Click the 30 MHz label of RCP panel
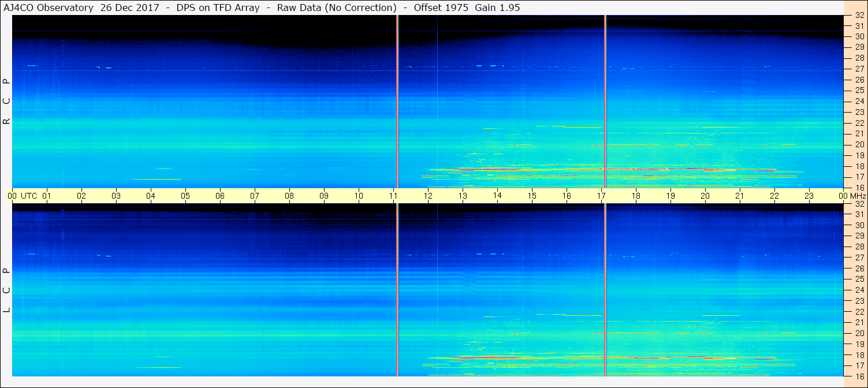Image resolution: width=868 pixels, height=388 pixels. pyautogui.click(x=859, y=36)
